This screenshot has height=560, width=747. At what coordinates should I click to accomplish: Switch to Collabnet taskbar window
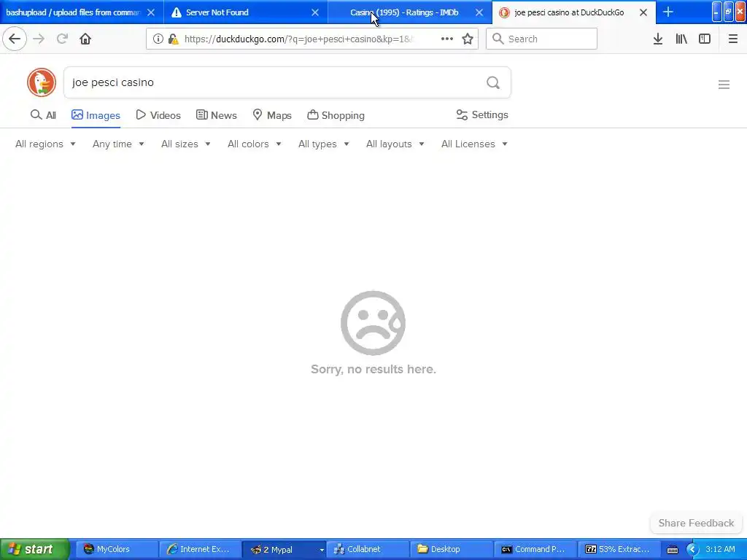click(x=368, y=549)
